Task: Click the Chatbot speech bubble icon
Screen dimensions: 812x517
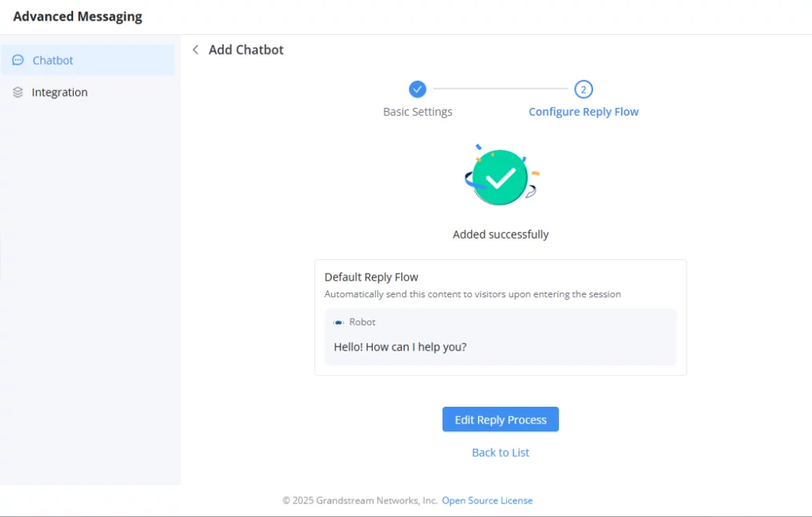Action: click(x=17, y=60)
